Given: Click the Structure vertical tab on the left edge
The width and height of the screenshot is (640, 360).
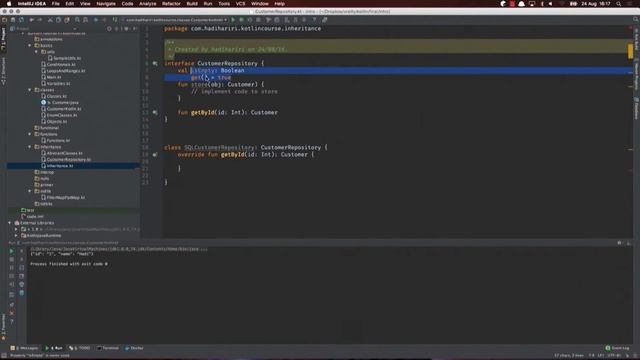Looking at the screenshot, I should click(3, 71).
